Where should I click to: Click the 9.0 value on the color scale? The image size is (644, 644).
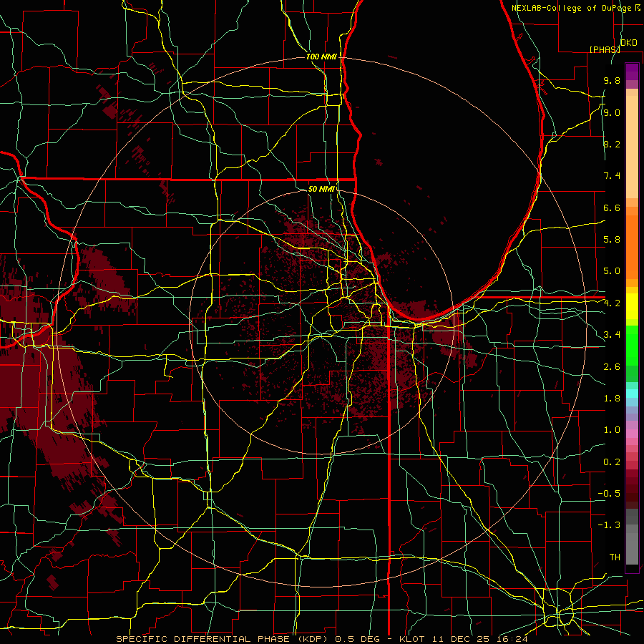pyautogui.click(x=612, y=112)
